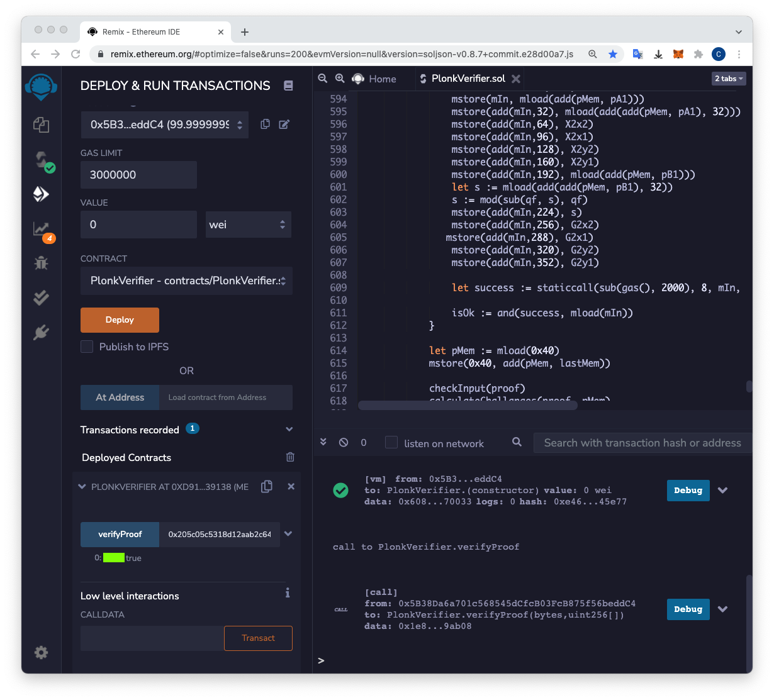Image resolution: width=774 pixels, height=700 pixels.
Task: Click the Transact button
Action: point(258,638)
